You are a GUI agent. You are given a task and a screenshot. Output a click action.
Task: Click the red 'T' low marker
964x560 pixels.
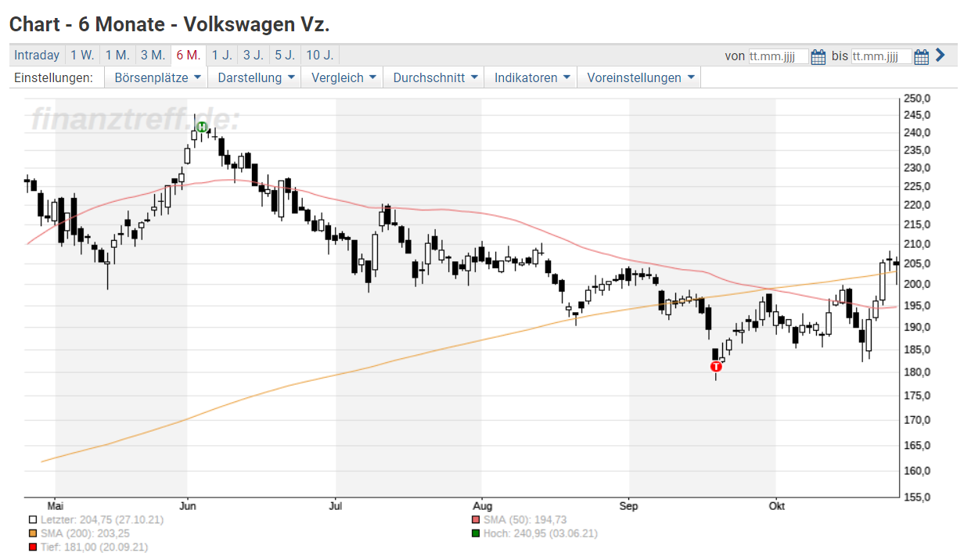(715, 366)
